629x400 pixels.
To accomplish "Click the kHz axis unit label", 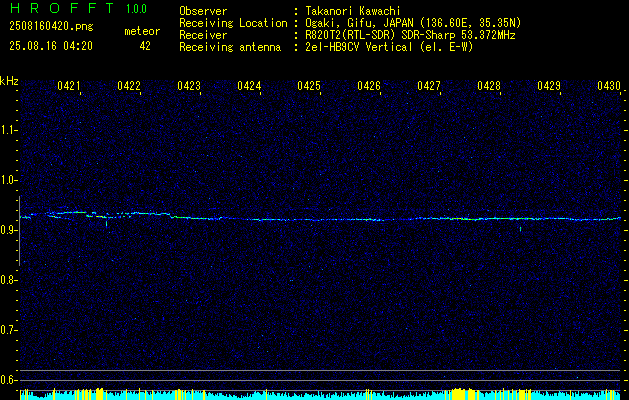I will [x=9, y=81].
